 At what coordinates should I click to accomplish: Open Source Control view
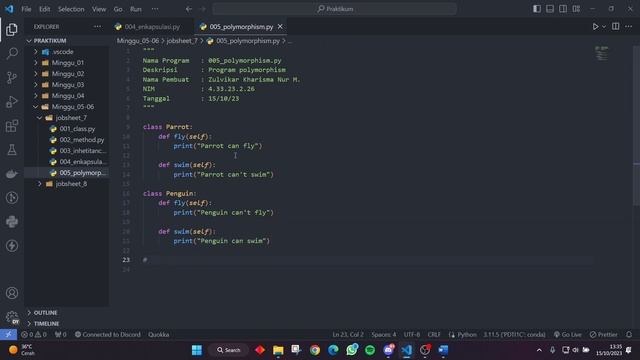coord(12,78)
